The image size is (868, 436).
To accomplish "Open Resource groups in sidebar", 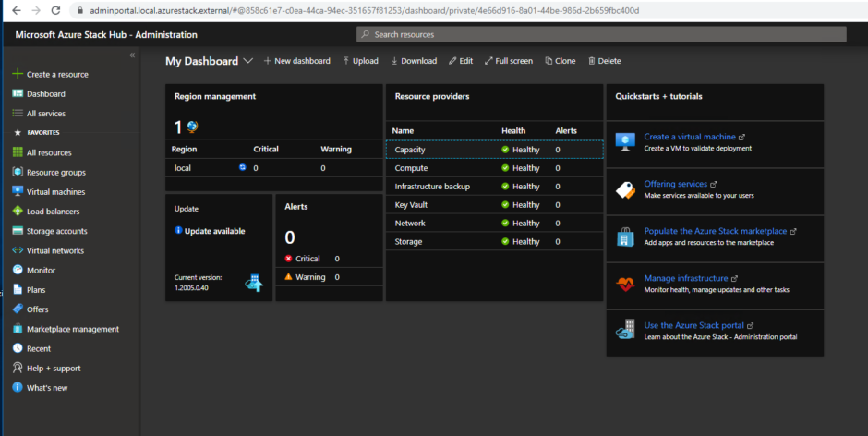I will click(55, 172).
